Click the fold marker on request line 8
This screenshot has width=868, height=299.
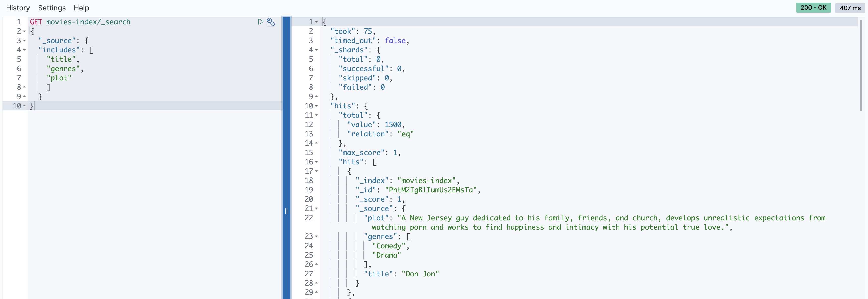(x=25, y=87)
